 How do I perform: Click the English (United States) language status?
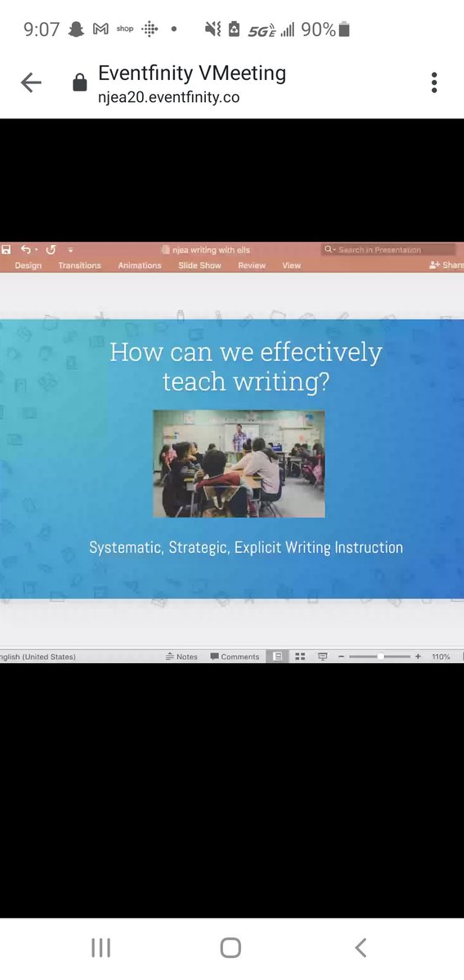click(38, 657)
